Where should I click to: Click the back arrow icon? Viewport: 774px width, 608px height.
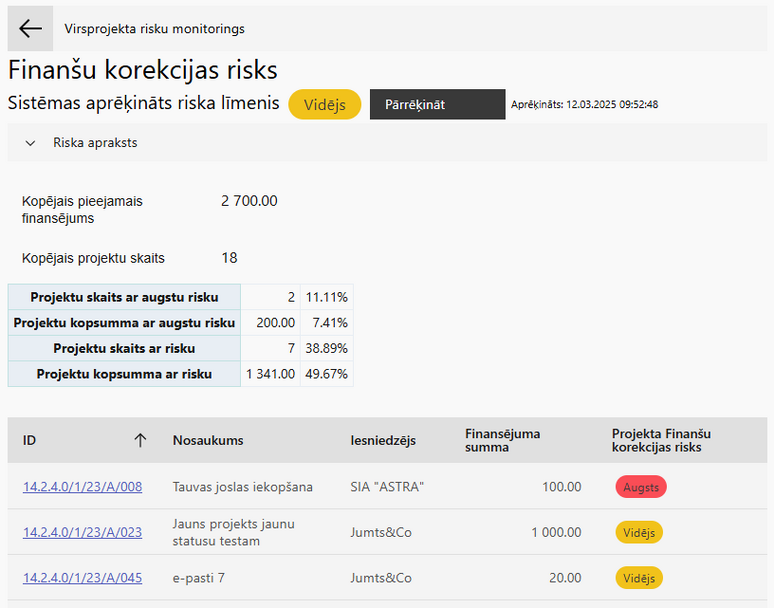click(30, 29)
